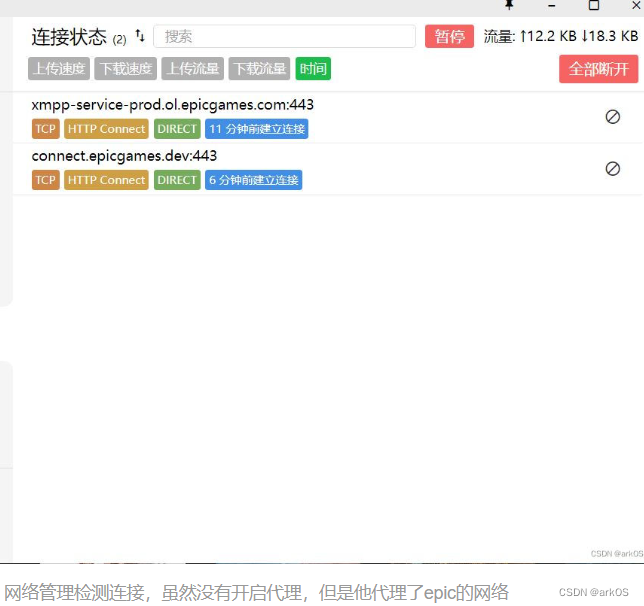Maximize the window
The image size is (644, 606).
(594, 5)
